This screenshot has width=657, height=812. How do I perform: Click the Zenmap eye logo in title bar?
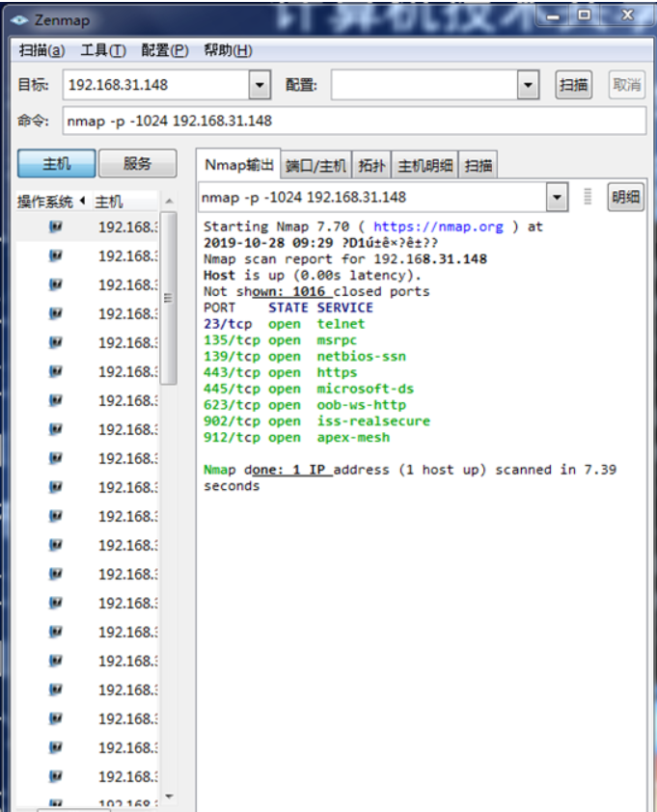pos(19,20)
